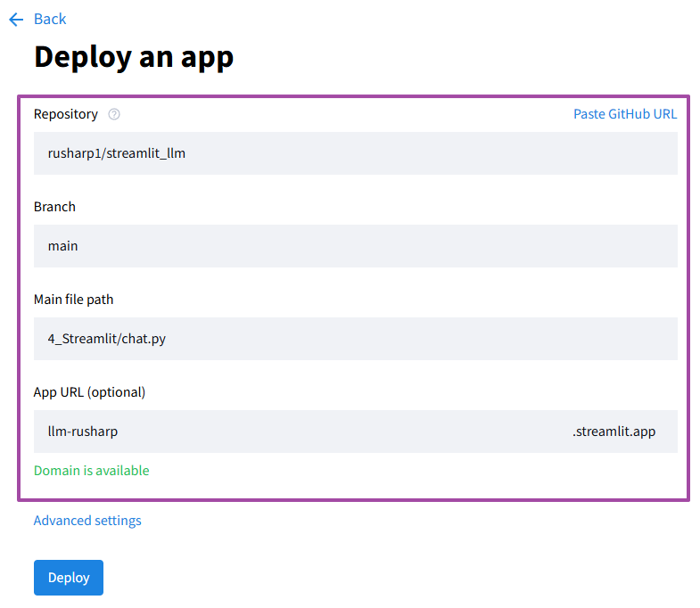
Task: Click the 'Repository' label
Action: (66, 114)
